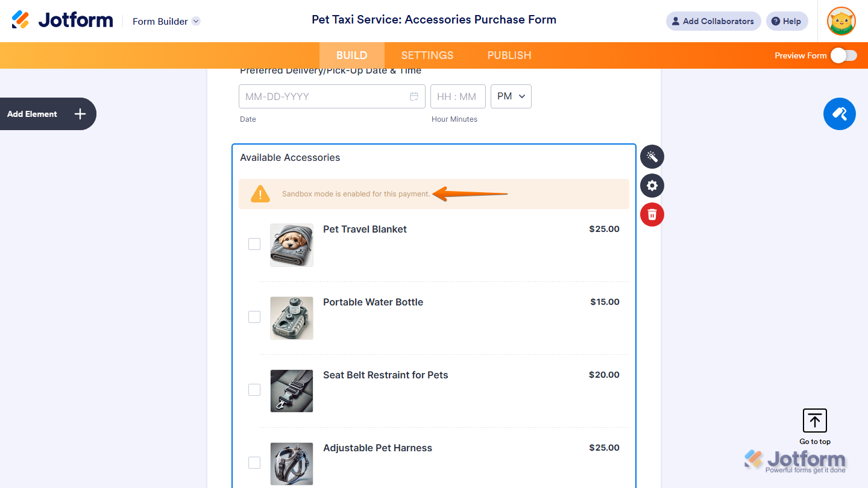Click the HH:MM time input field
Image resolution: width=868 pixels, height=488 pixels.
458,96
